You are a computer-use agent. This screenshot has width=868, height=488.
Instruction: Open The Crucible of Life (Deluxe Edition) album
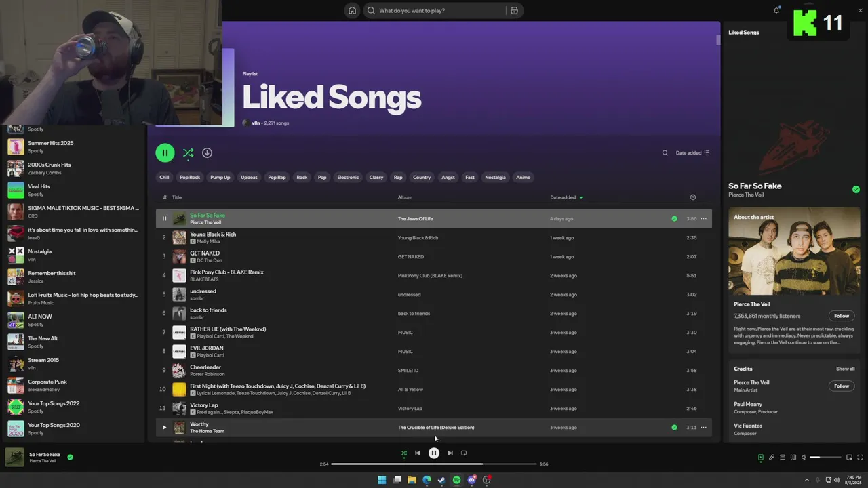[436, 427]
